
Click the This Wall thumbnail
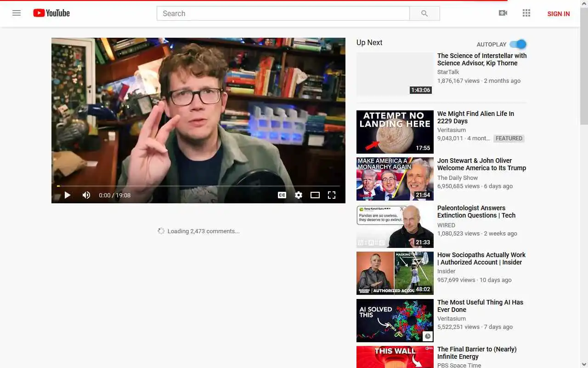pyautogui.click(x=395, y=357)
